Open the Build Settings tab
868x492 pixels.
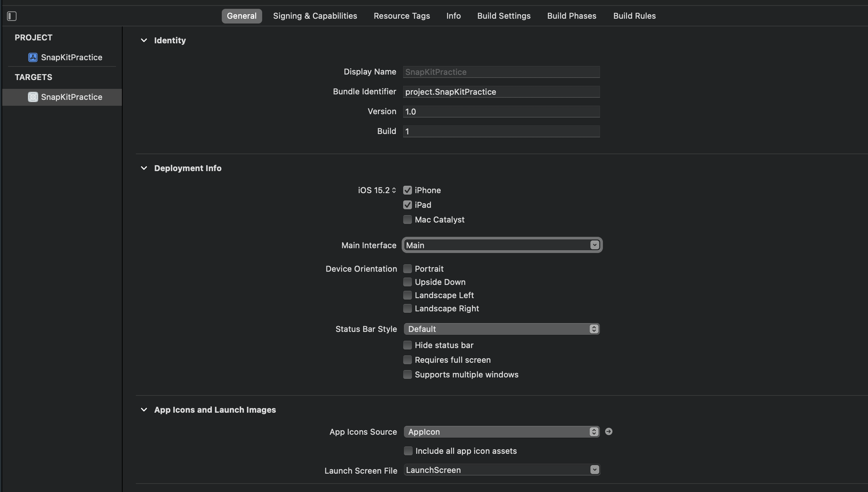503,16
